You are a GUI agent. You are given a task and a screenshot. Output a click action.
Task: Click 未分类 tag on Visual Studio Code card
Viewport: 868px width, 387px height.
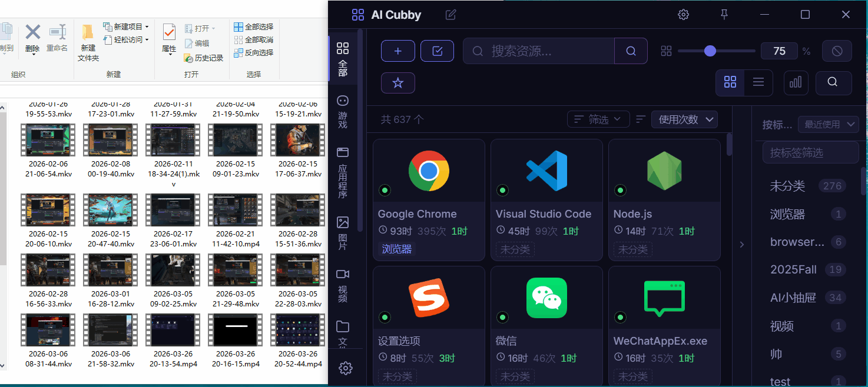(515, 249)
